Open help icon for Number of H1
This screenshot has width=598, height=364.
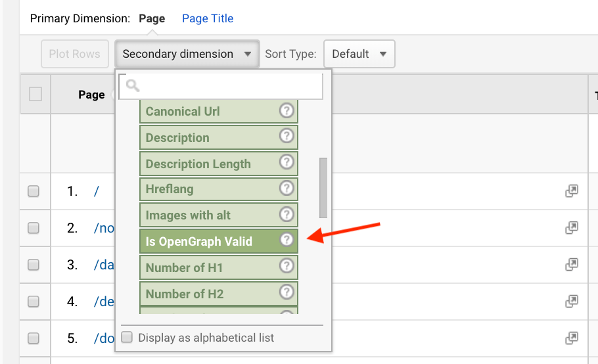(x=287, y=265)
